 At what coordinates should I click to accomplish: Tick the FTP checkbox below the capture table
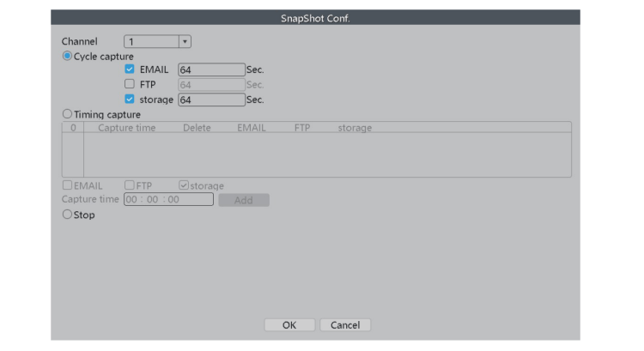[130, 185]
